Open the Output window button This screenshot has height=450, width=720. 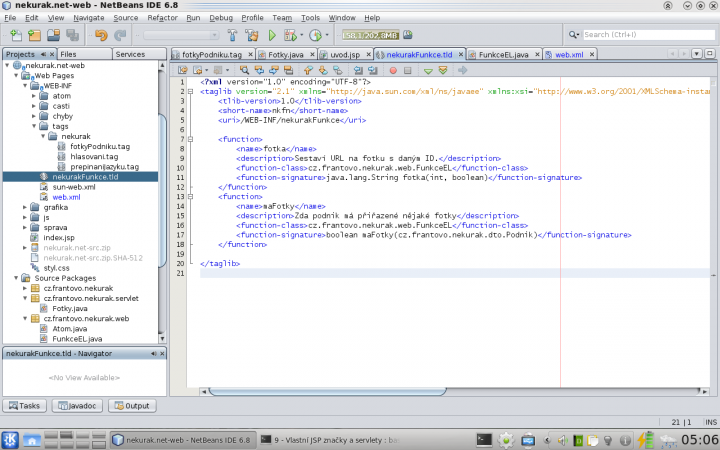point(132,406)
